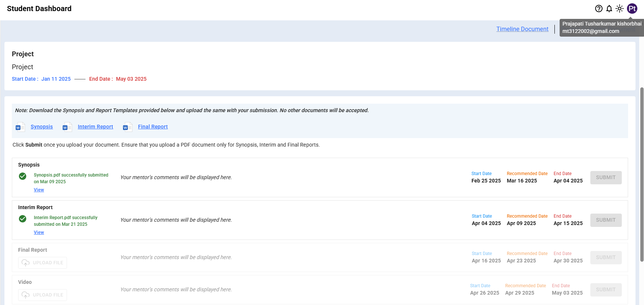The height and width of the screenshot is (305, 644).
Task: View the submitted Synopsis.pdf
Action: point(39,190)
